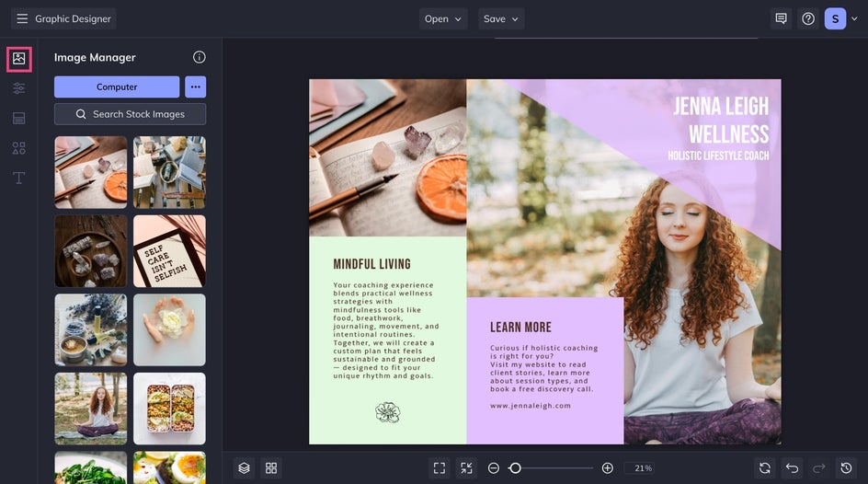Open the Templates sidebar icon
Viewport: 868px width, 484px height.
[x=18, y=118]
